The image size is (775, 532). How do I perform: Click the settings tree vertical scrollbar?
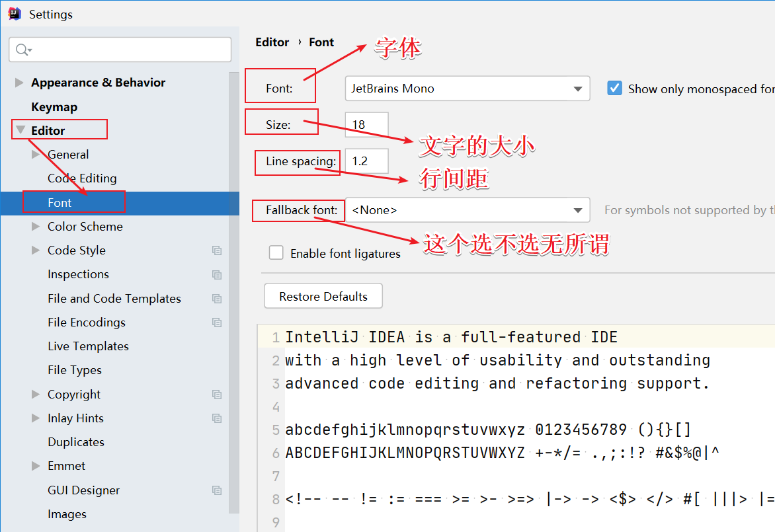[x=234, y=292]
